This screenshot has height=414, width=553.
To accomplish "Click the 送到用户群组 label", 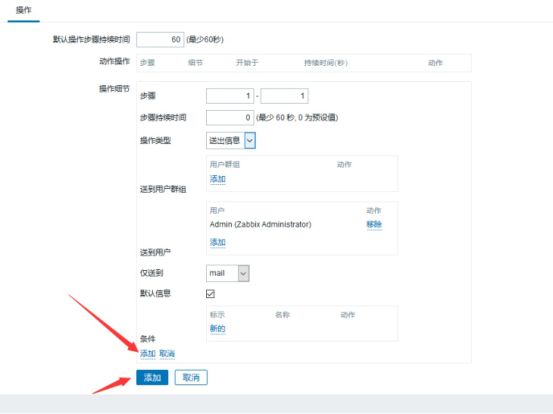I will (x=163, y=189).
